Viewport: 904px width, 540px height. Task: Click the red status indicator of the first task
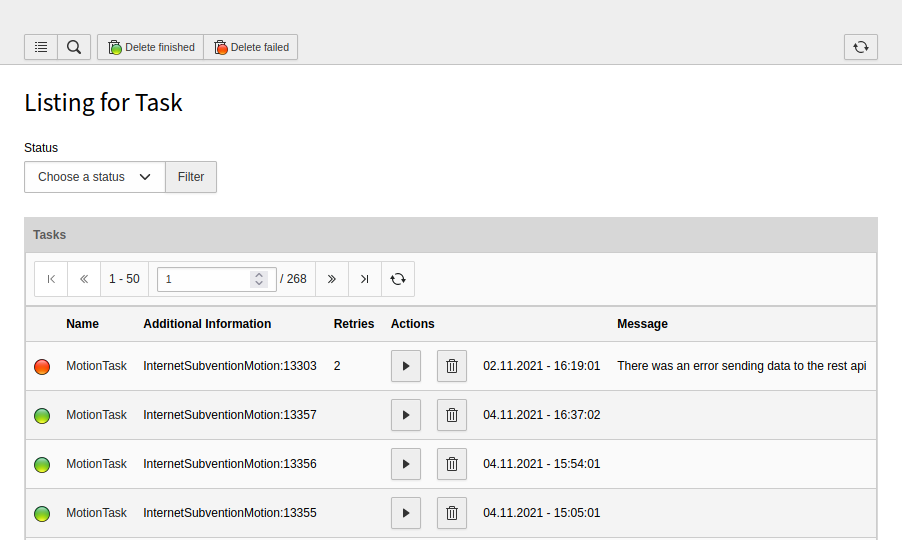pos(42,367)
